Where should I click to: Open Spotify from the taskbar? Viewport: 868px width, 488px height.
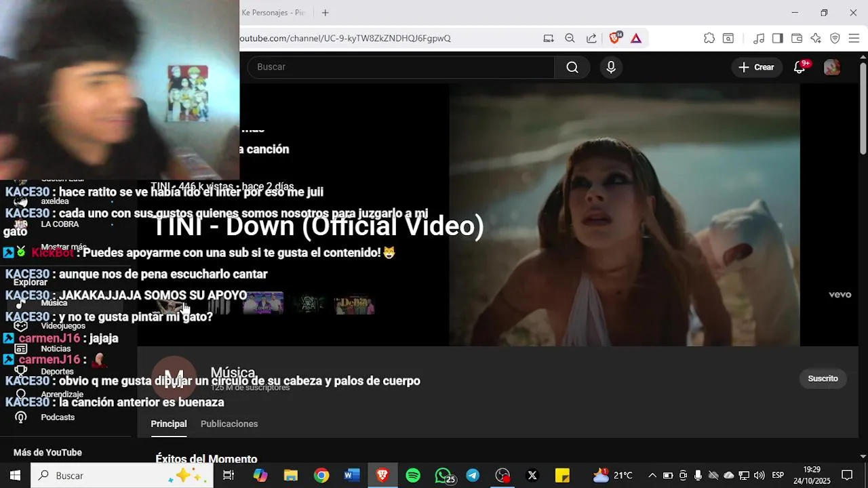click(413, 475)
